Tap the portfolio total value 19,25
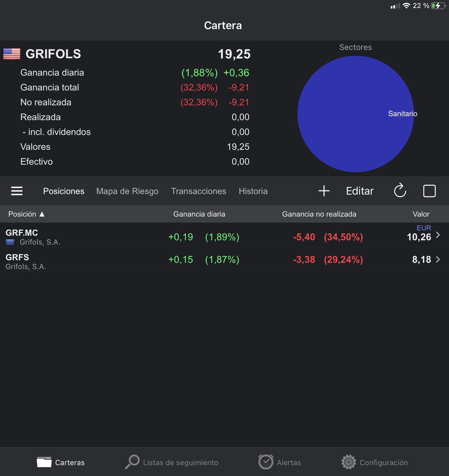Screen dimensions: 449x476 tap(234, 54)
